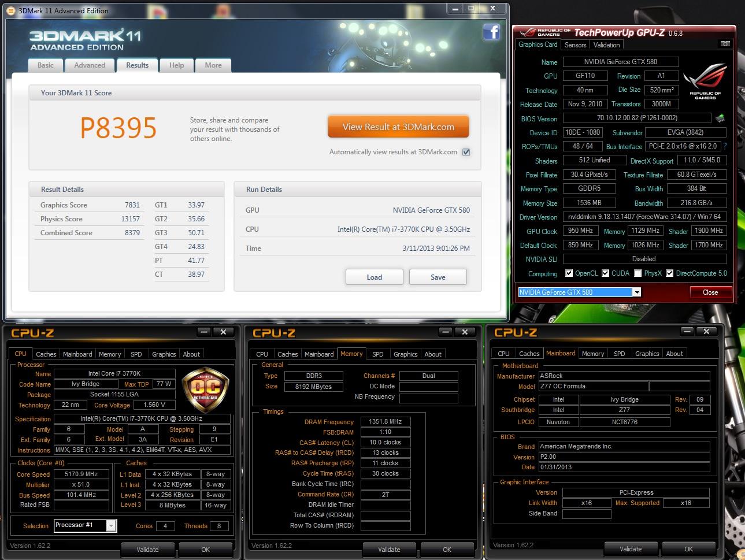Click the GPU Clock field showing 950 MHz
This screenshot has height=560, width=745.
[x=580, y=231]
